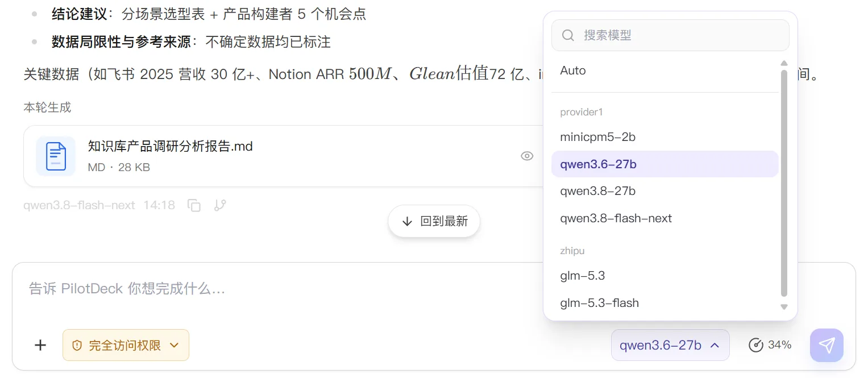Click the branch conversation icon

(x=220, y=205)
